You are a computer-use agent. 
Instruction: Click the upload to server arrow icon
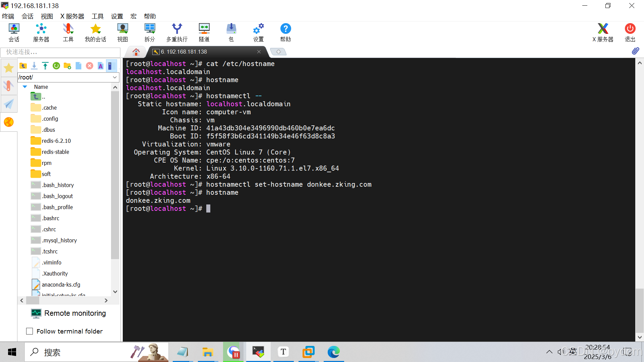(45, 66)
